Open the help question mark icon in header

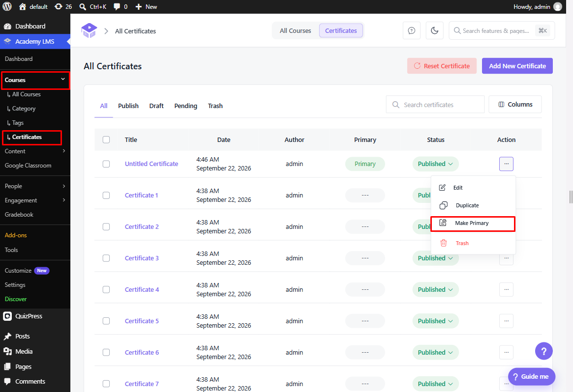tap(412, 30)
